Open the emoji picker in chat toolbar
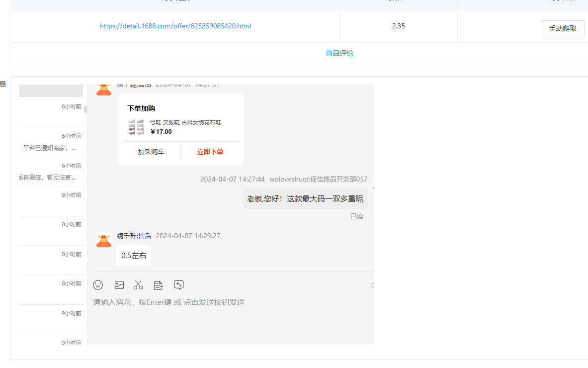This screenshot has height=368, width=588. pos(98,285)
